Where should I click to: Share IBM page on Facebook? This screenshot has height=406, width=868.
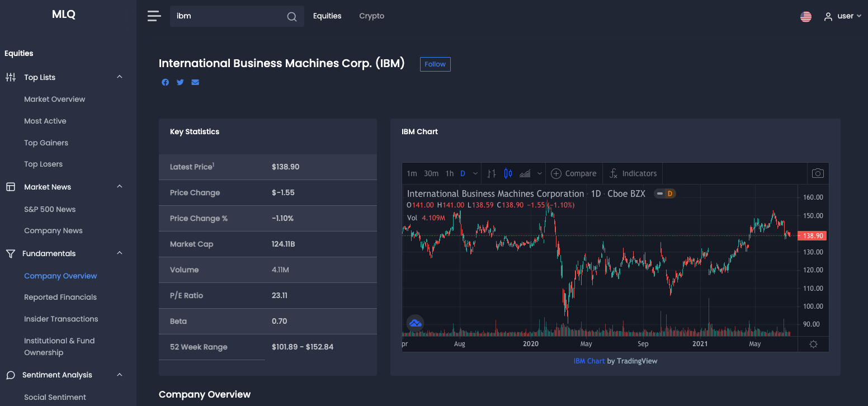166,82
